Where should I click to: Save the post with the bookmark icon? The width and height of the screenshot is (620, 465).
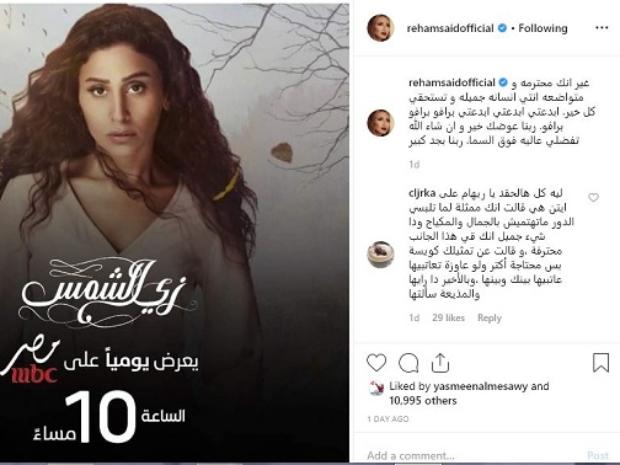tap(601, 362)
